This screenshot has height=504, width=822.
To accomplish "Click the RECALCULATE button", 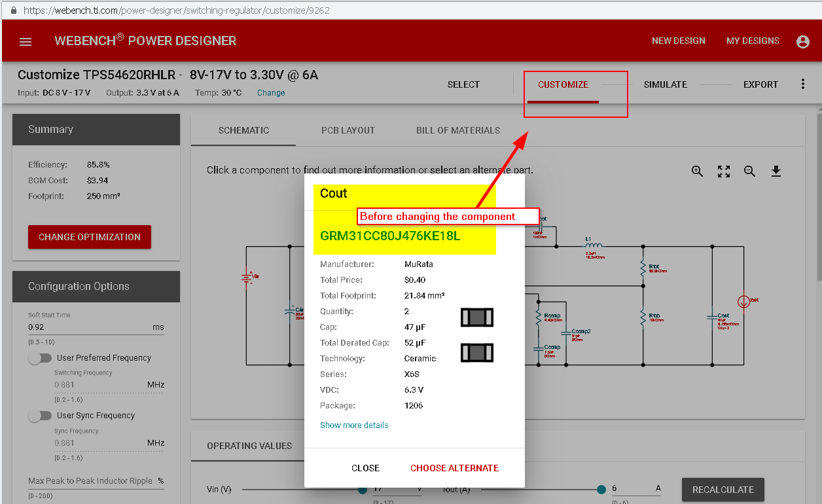I will pos(723,490).
